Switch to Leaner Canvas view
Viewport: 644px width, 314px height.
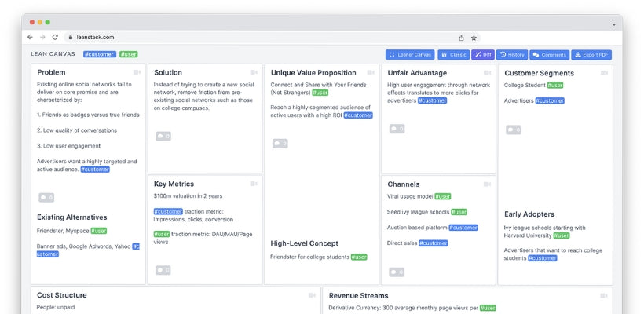coord(409,55)
